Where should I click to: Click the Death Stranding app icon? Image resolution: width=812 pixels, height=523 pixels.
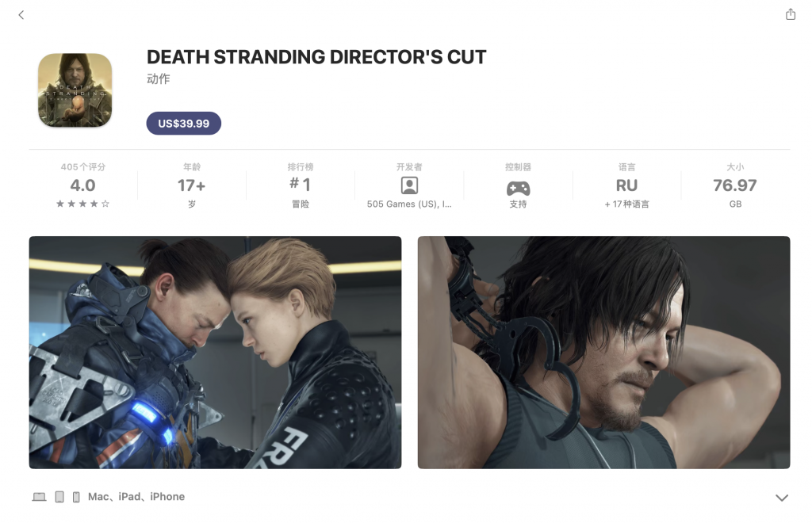click(75, 90)
